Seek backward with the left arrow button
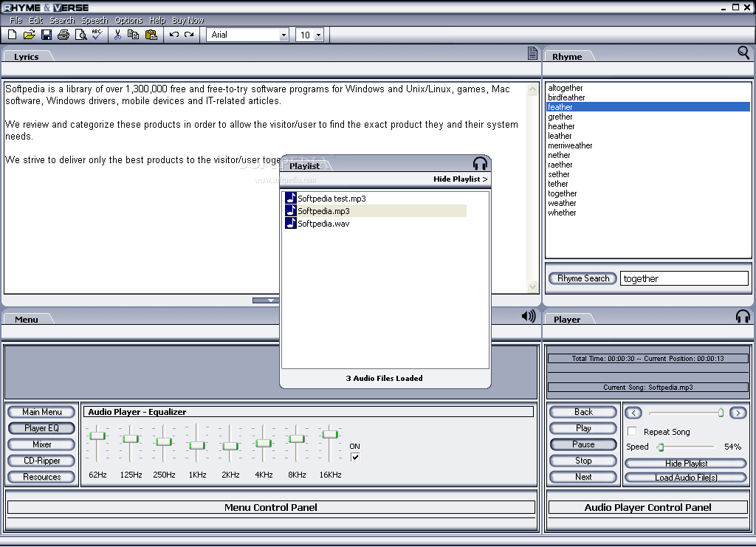Viewport: 756px width, 547px height. [633, 413]
